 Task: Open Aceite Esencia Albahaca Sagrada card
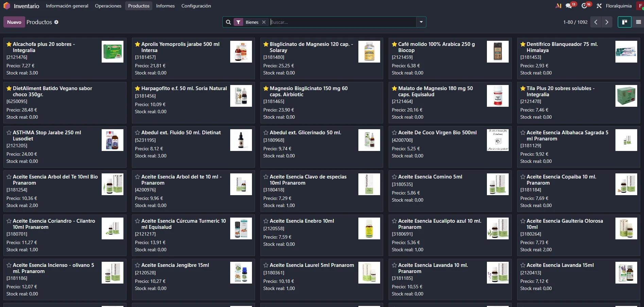point(578,147)
